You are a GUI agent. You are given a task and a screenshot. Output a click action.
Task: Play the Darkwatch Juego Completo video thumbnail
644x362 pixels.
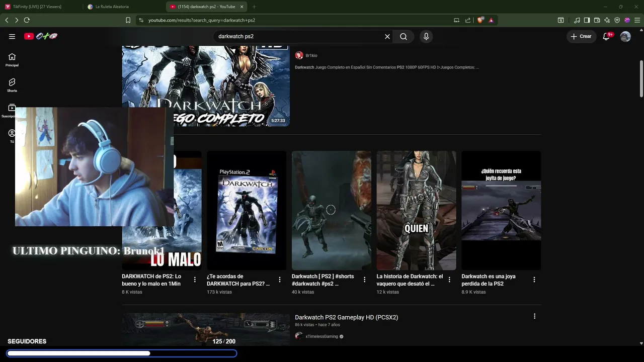(206, 86)
